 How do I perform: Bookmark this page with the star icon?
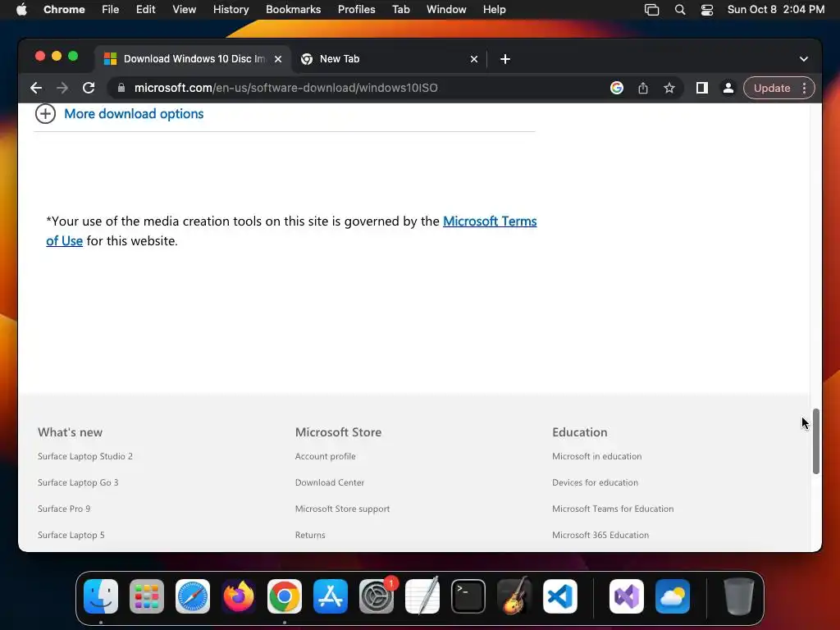[x=669, y=88]
